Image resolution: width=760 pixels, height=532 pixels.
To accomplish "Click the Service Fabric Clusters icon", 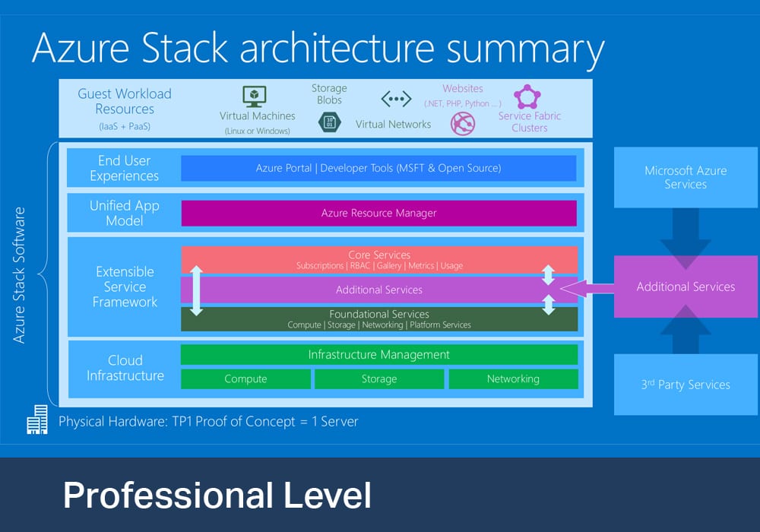I will pyautogui.click(x=527, y=97).
